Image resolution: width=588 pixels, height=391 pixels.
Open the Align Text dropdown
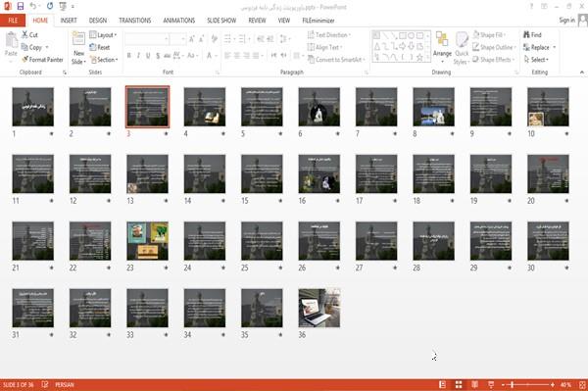click(x=324, y=47)
